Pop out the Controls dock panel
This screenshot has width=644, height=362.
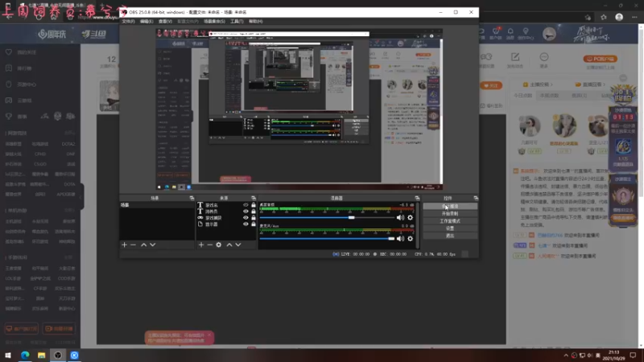(x=476, y=198)
